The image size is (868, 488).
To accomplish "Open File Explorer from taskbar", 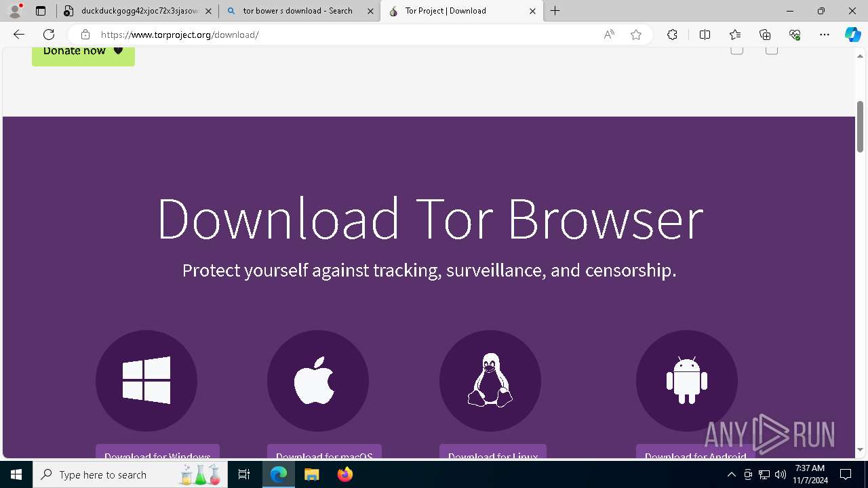I will pyautogui.click(x=311, y=474).
